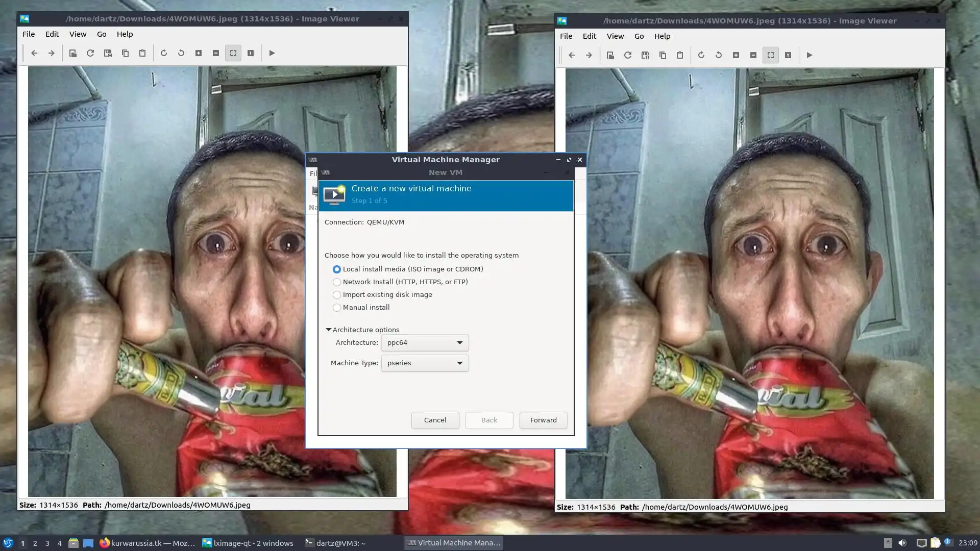Open the Architecture ppc64 dropdown
Screen dimensions: 980x551
coord(425,343)
